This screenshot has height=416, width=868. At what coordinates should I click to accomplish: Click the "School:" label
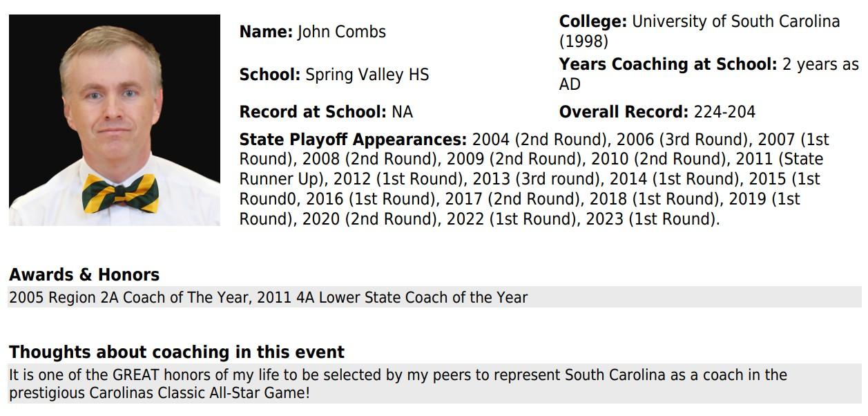pos(270,75)
